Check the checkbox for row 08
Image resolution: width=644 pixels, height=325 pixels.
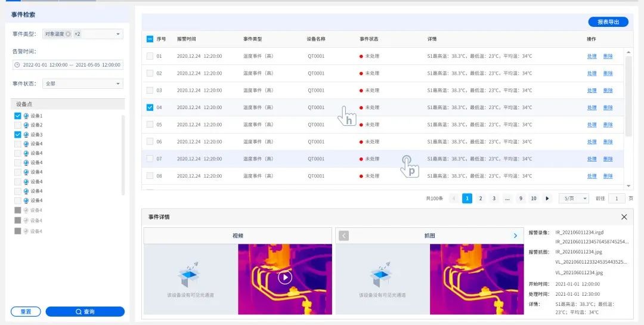[x=150, y=176]
